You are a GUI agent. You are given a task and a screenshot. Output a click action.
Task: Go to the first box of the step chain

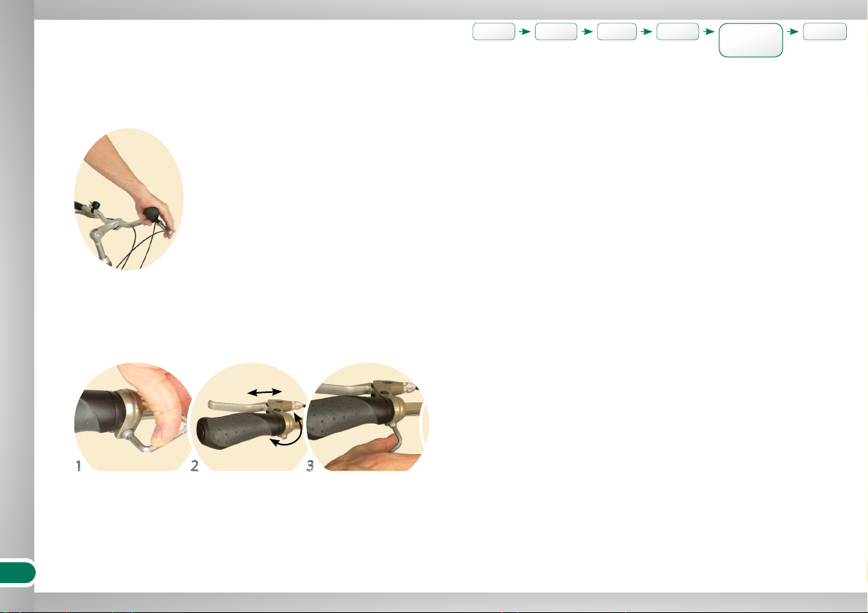(x=494, y=31)
